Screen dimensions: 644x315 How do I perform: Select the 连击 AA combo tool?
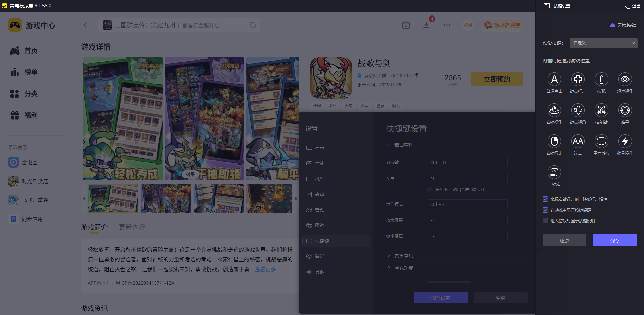(x=578, y=141)
